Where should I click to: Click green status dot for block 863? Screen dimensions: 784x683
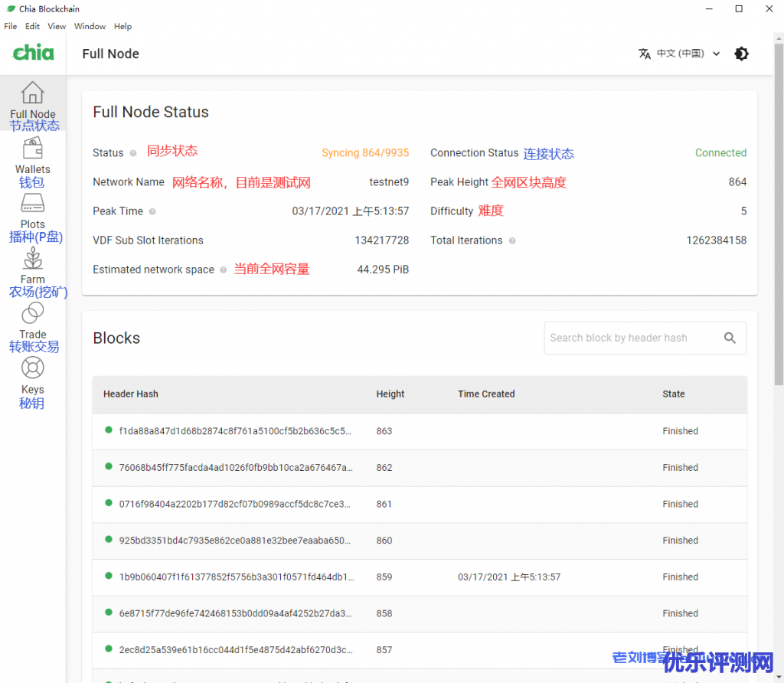[x=109, y=430]
